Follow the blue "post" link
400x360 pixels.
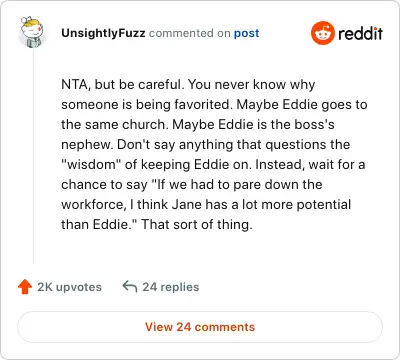coord(246,33)
